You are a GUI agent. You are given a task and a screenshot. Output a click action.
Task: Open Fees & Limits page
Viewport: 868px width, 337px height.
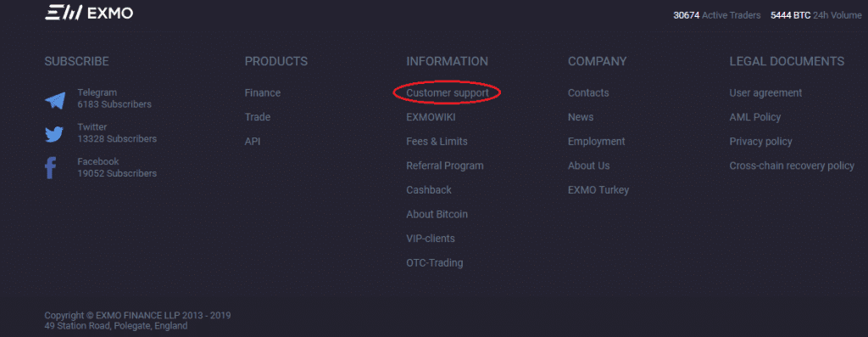pyautogui.click(x=437, y=142)
